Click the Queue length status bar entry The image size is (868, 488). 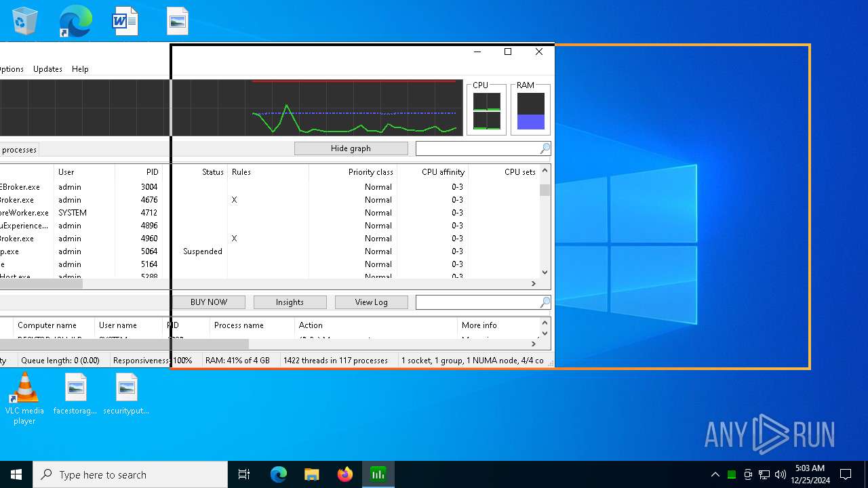(x=60, y=361)
